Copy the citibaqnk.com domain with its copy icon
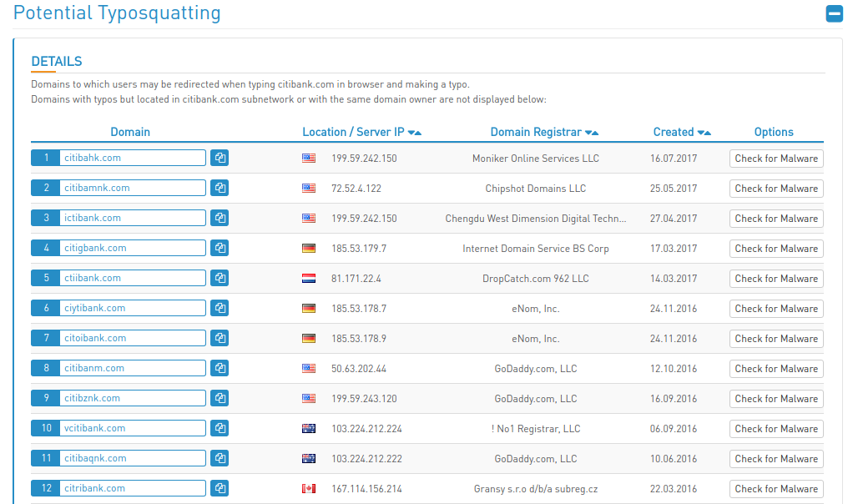The image size is (853, 504). point(220,458)
